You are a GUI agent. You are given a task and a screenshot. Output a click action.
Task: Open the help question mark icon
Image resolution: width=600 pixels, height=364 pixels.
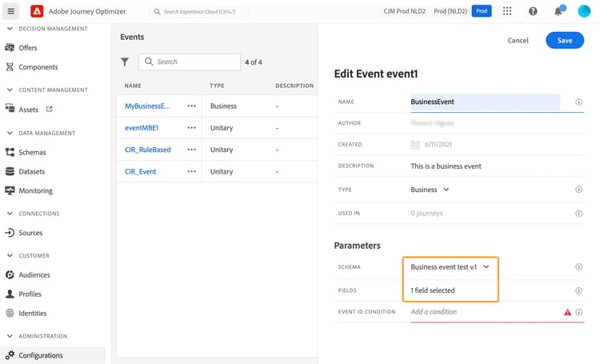[x=534, y=12]
